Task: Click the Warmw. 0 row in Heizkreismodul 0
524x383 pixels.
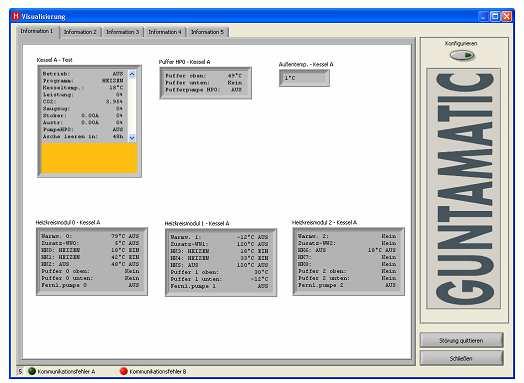Action: point(90,236)
